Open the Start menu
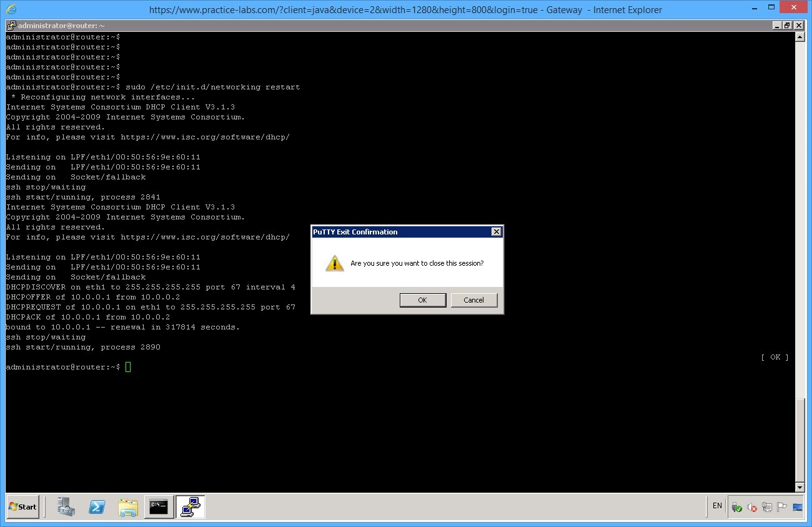The width and height of the screenshot is (812, 527). (22, 507)
